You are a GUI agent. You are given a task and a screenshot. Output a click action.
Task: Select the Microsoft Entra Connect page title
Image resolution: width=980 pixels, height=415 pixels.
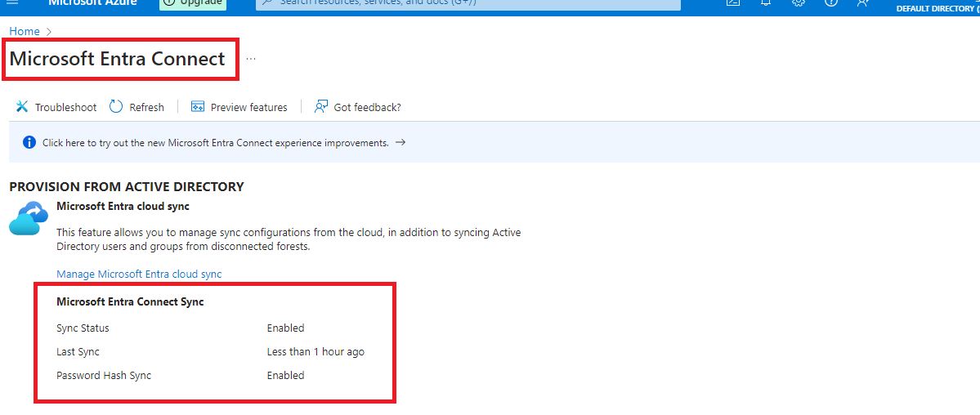117,59
